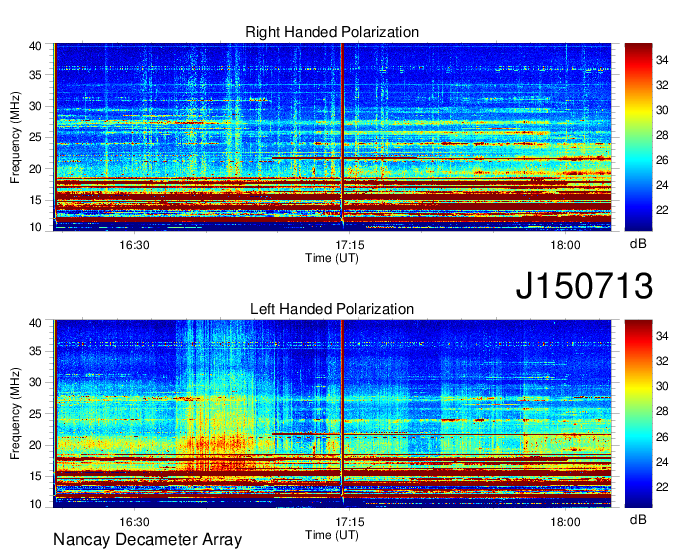The height and width of the screenshot is (552, 680).
Task: Click the dB unit label of Left Handed color bar
Action: click(x=638, y=519)
